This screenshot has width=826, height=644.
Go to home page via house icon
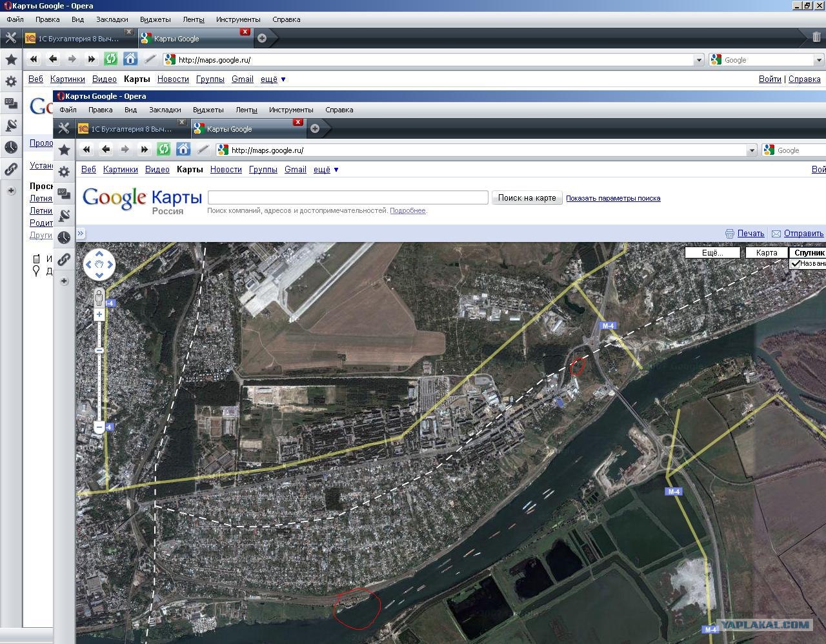(x=183, y=150)
